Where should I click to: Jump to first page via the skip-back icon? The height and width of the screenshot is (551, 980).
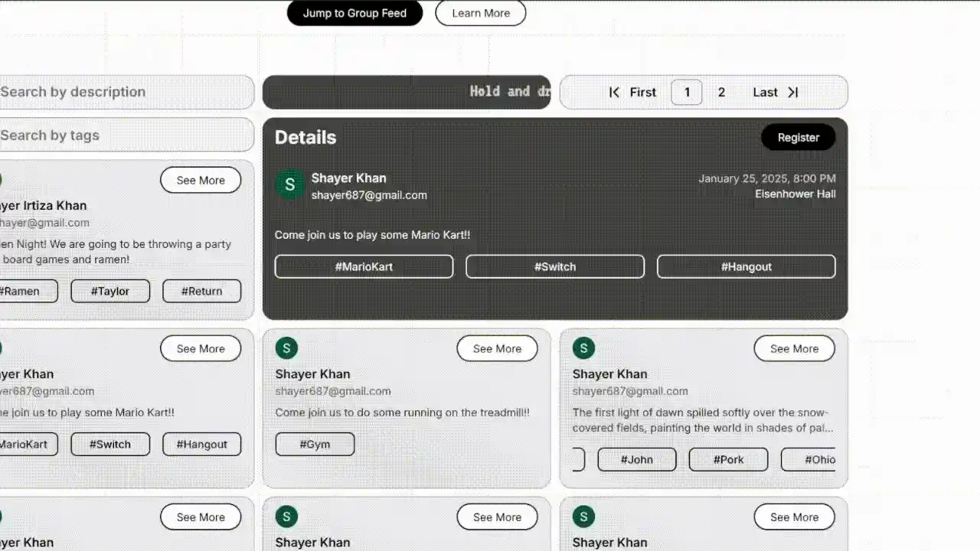pos(614,92)
